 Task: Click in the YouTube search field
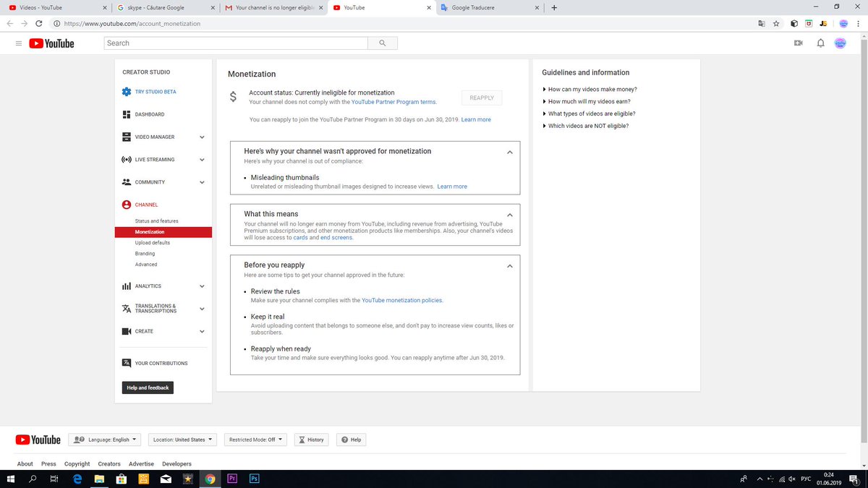(x=236, y=43)
